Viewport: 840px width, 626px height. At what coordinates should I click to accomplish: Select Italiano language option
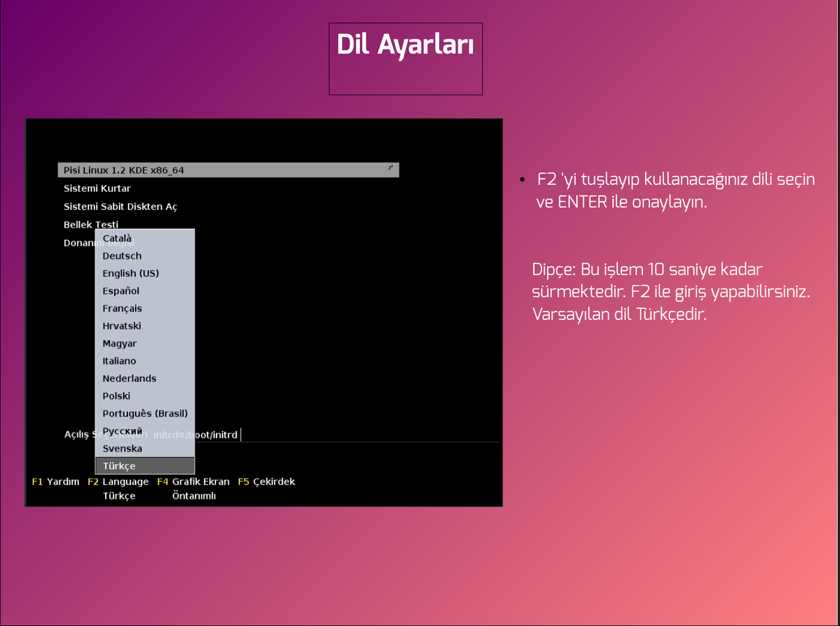click(x=145, y=361)
